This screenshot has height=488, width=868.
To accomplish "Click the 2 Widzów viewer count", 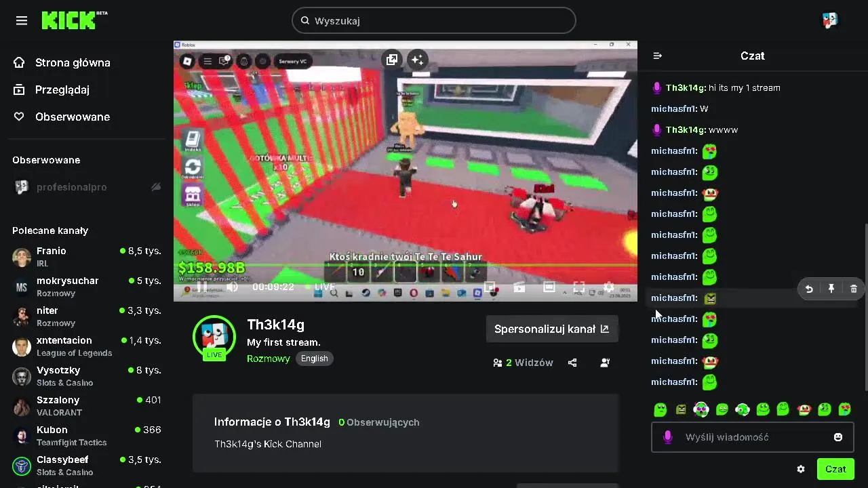I will pyautogui.click(x=524, y=363).
